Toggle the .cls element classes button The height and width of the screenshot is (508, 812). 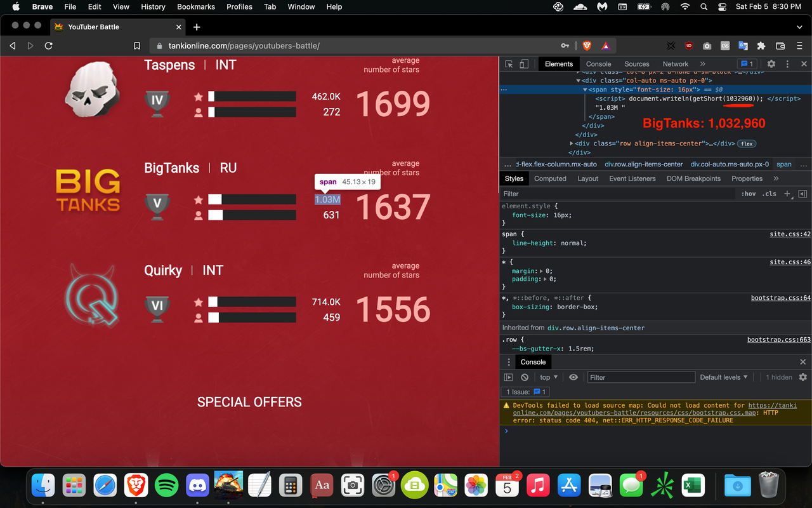tap(769, 194)
